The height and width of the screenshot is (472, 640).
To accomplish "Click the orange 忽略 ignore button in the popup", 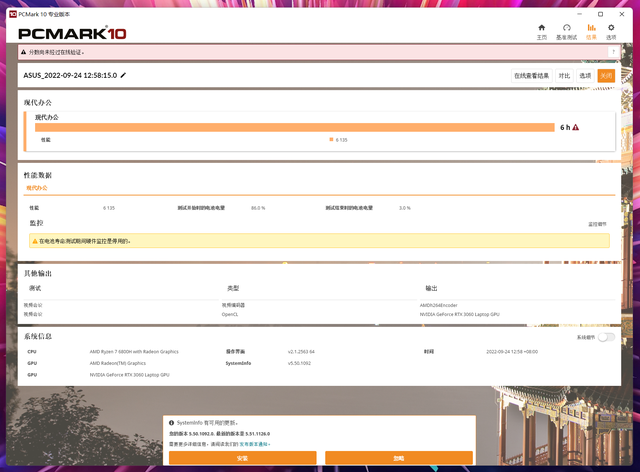I will pos(399,458).
